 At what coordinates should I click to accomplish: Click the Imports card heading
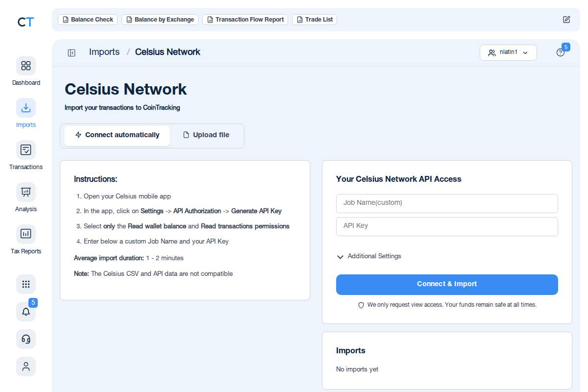click(x=351, y=351)
